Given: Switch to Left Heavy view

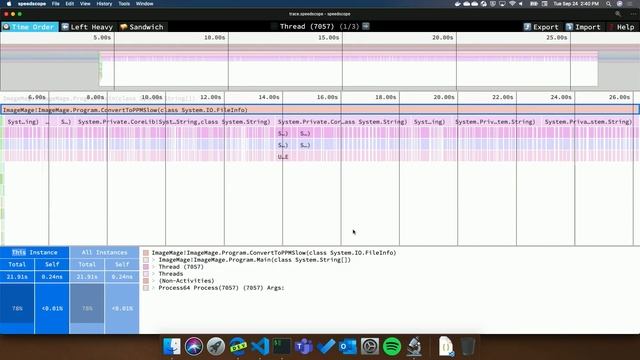Looking at the screenshot, I should click(87, 27).
